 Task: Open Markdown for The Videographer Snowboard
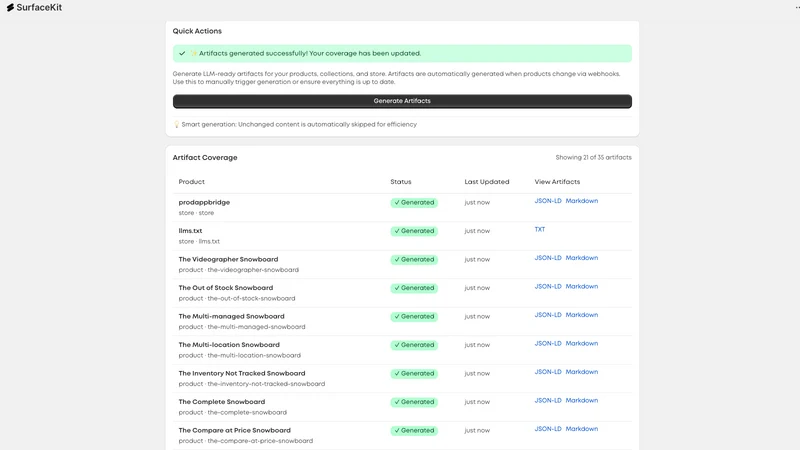[x=582, y=258]
